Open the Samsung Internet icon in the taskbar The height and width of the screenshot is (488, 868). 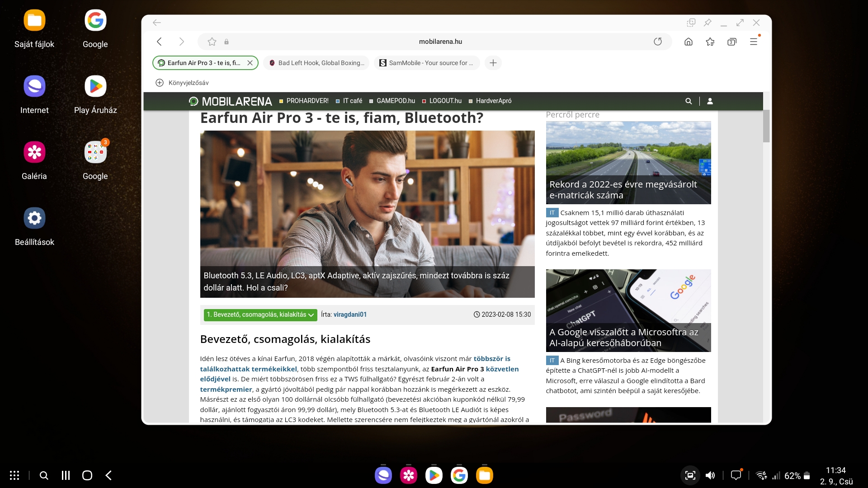tap(383, 475)
